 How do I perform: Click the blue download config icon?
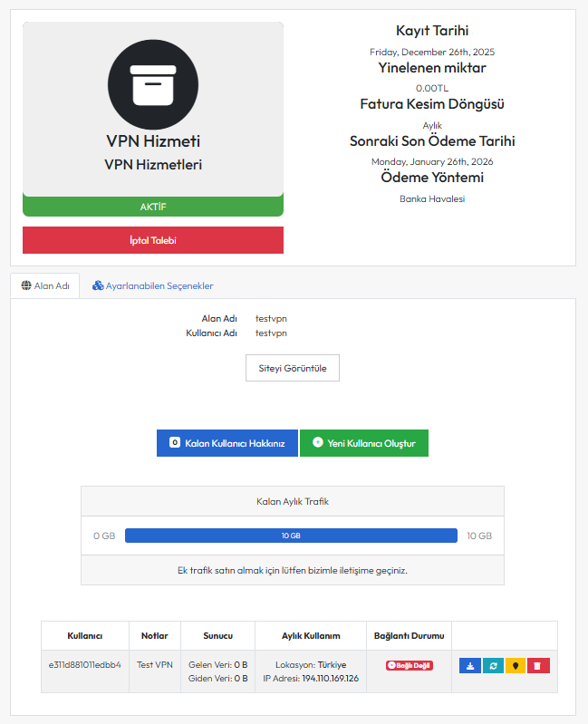[470, 666]
